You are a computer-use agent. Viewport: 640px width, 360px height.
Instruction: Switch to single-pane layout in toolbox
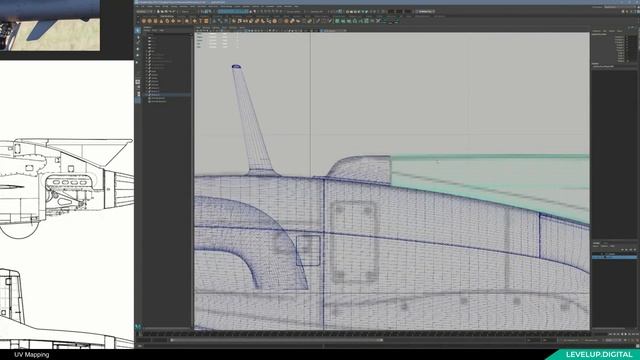click(138, 82)
